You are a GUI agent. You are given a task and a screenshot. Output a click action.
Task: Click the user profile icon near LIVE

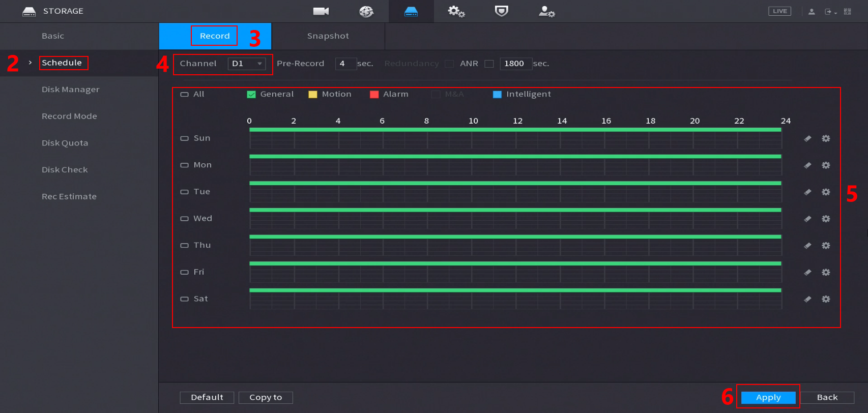(x=812, y=12)
